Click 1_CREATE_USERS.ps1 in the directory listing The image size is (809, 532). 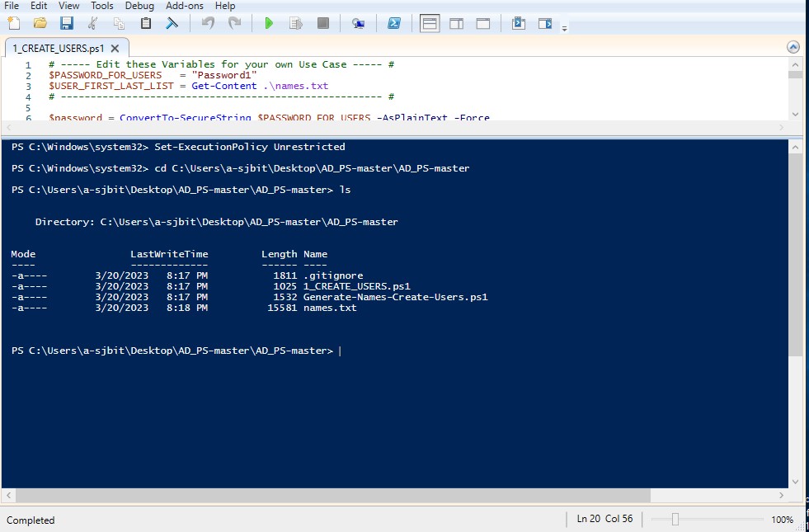coord(357,286)
